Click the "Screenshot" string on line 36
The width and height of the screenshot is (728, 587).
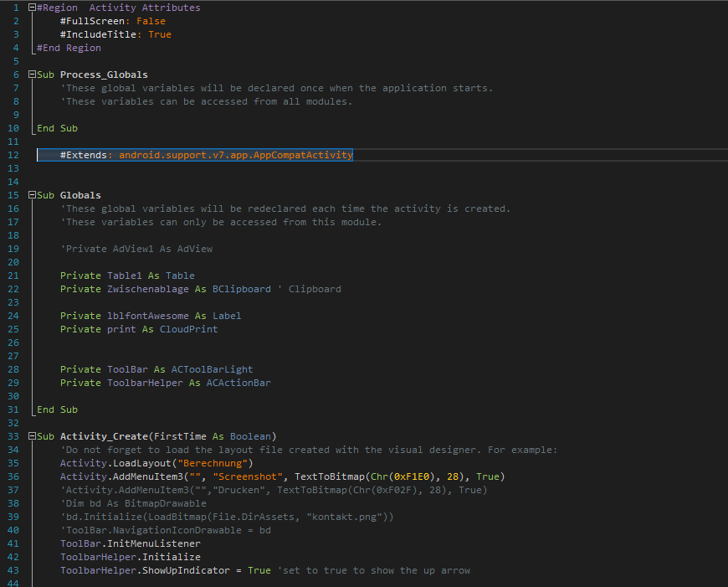[248, 476]
